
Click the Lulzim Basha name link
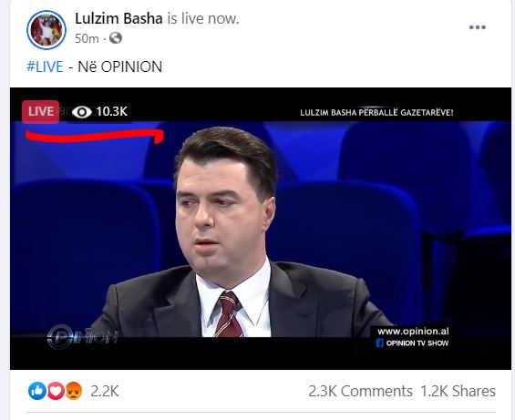pos(118,18)
